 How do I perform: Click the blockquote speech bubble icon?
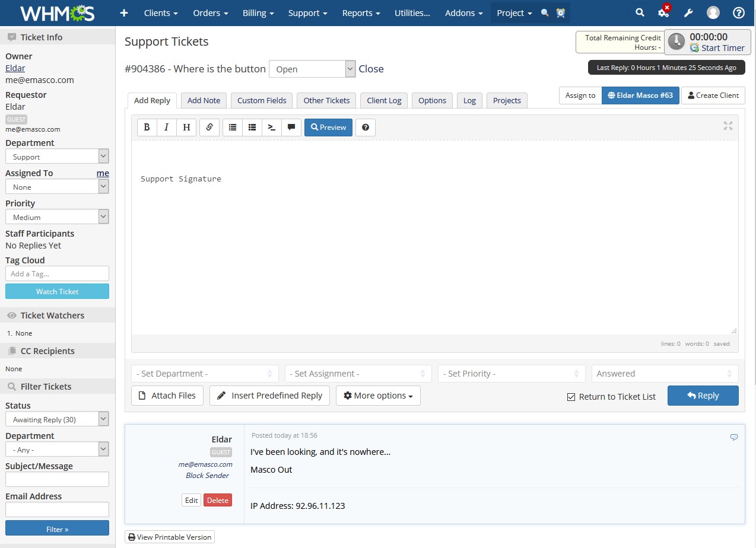(x=291, y=128)
